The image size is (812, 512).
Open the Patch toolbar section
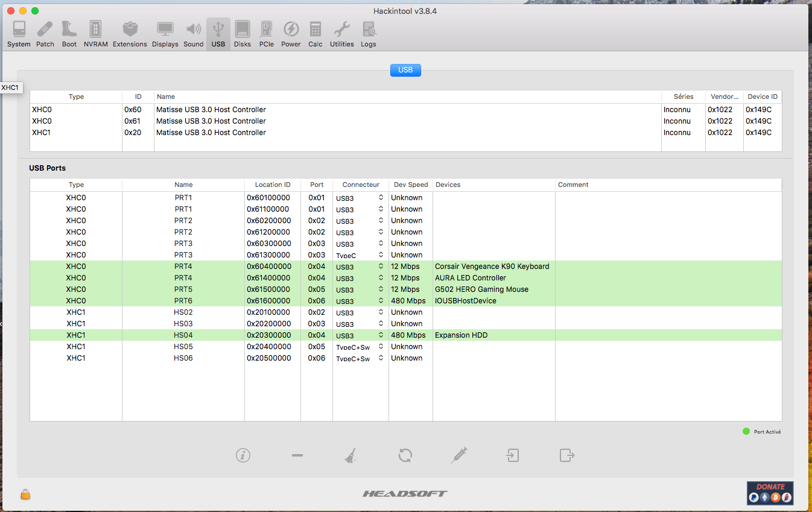[x=45, y=34]
